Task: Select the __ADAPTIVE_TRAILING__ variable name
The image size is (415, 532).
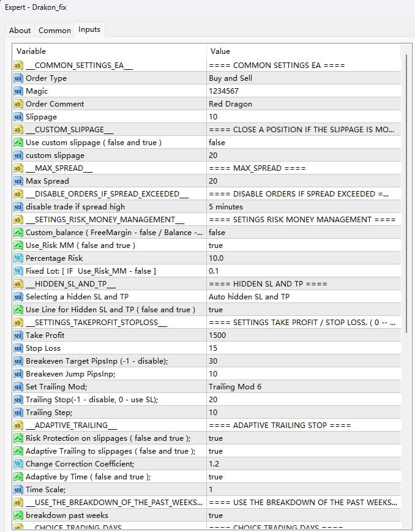Action: tap(72, 425)
